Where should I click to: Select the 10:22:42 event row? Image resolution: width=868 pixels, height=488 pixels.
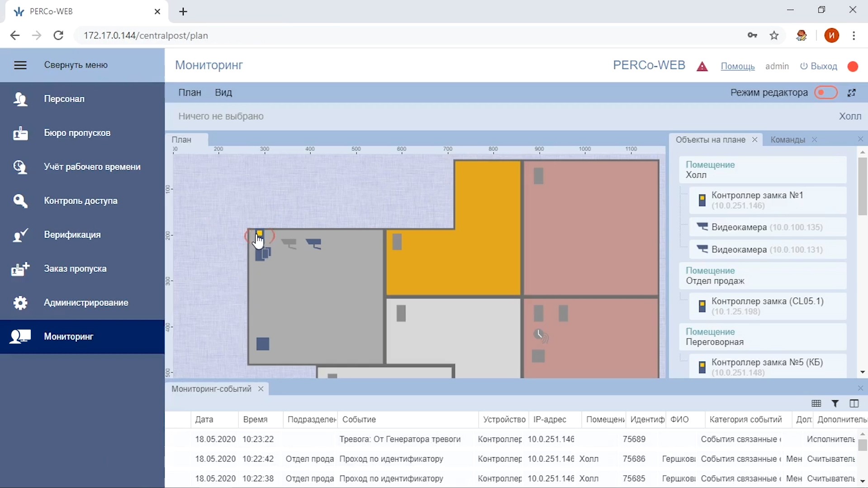tap(511, 459)
